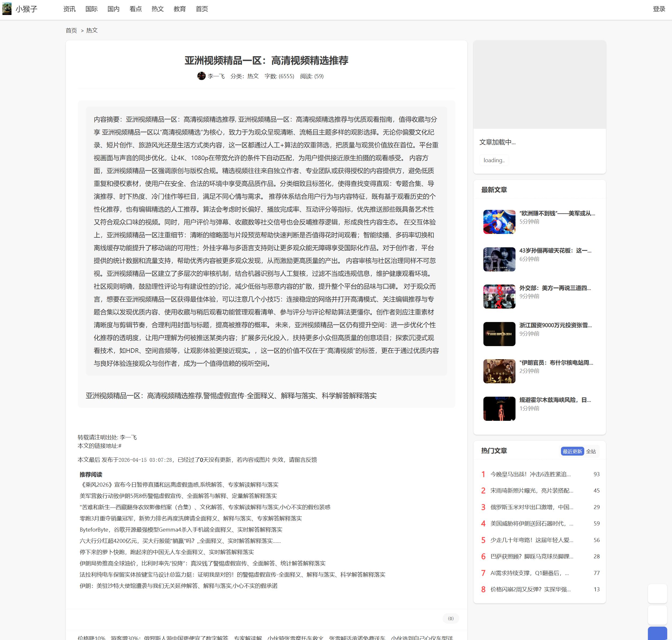This screenshot has height=640, width=672.
Task: Click the 登录 login link
Action: coord(659,9)
